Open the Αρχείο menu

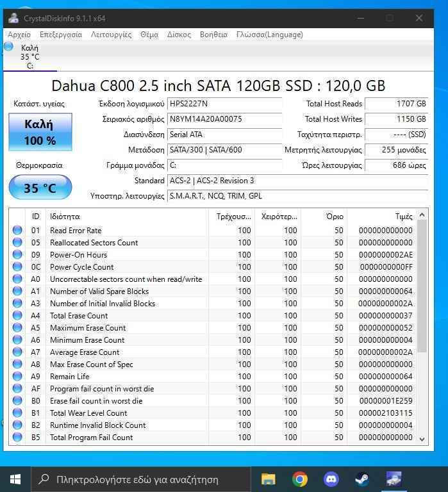(x=19, y=35)
